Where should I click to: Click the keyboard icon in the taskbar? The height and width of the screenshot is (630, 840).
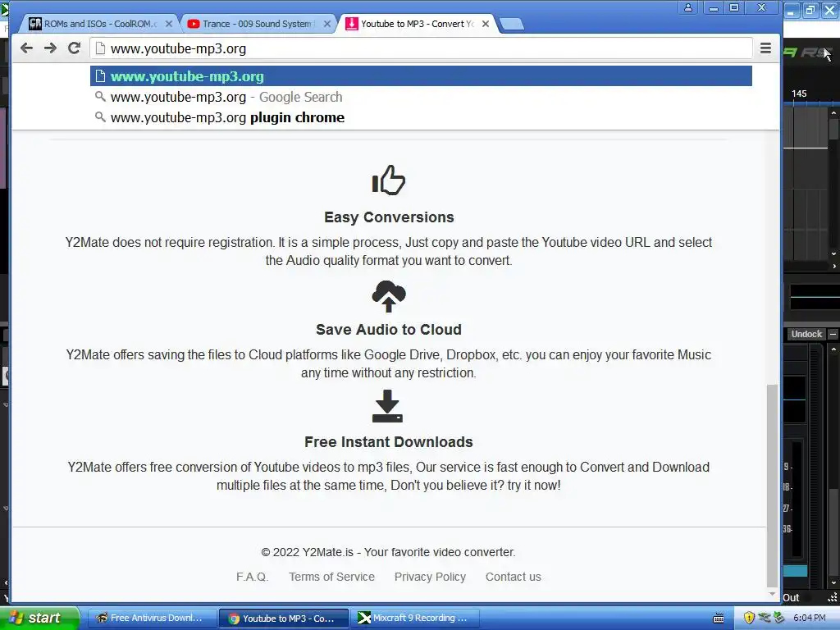719,619
